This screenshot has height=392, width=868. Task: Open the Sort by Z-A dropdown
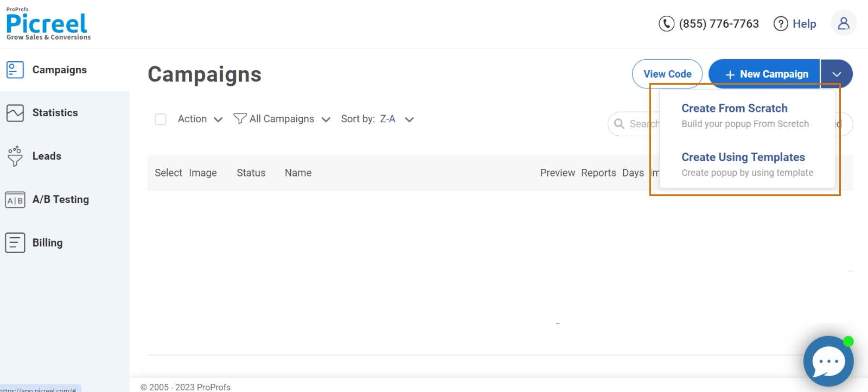click(x=378, y=119)
